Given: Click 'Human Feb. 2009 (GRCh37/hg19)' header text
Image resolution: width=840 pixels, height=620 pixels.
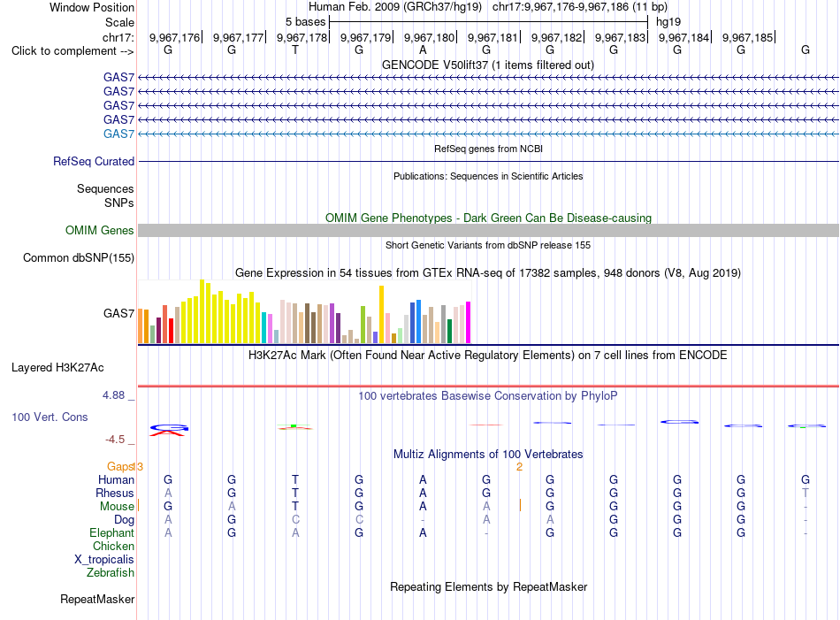Looking at the screenshot, I should pos(395,7).
